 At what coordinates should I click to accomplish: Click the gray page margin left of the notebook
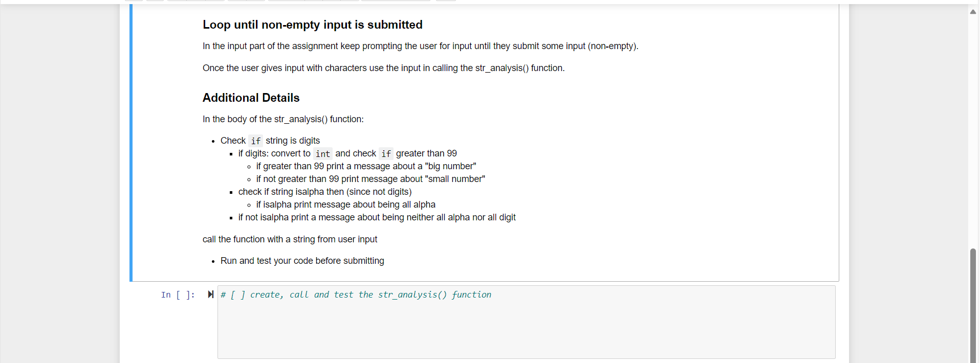[59, 179]
